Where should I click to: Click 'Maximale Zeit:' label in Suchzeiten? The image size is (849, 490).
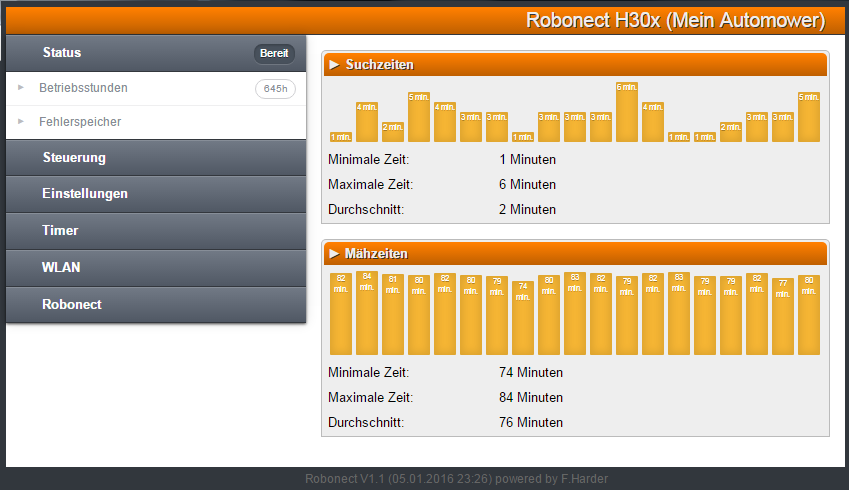coord(370,185)
